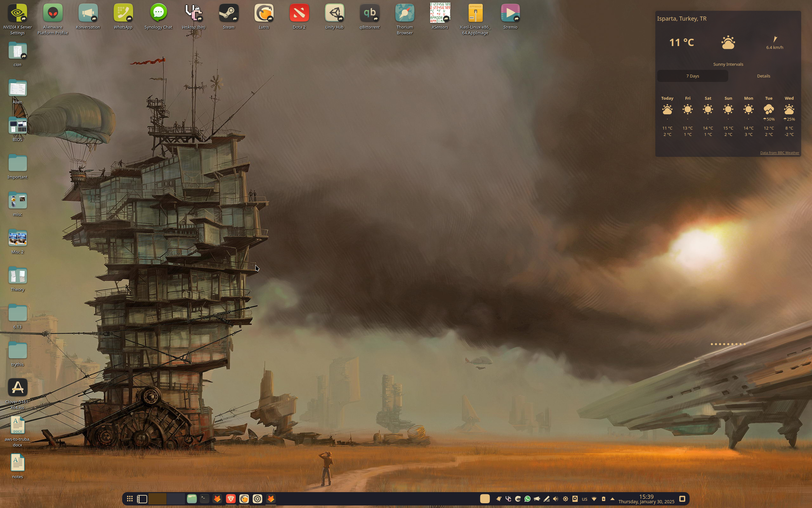Select the clan folder shortcut
The image size is (812, 508).
coord(17,54)
